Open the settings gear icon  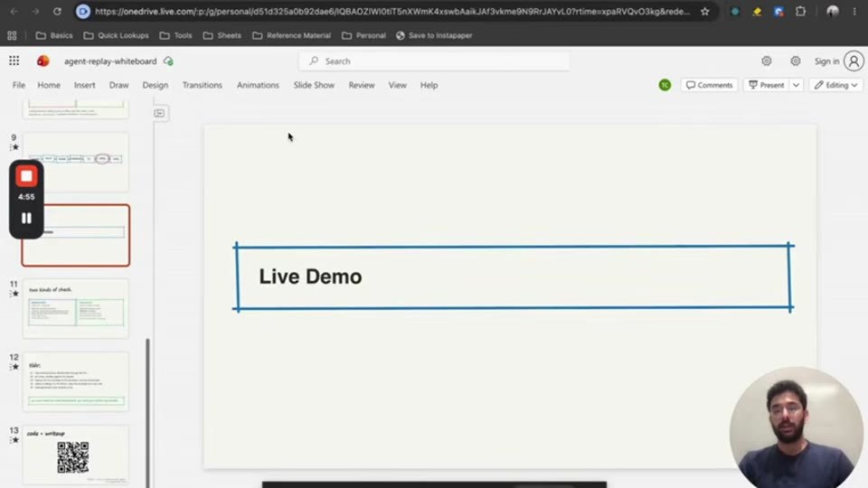[x=795, y=61]
